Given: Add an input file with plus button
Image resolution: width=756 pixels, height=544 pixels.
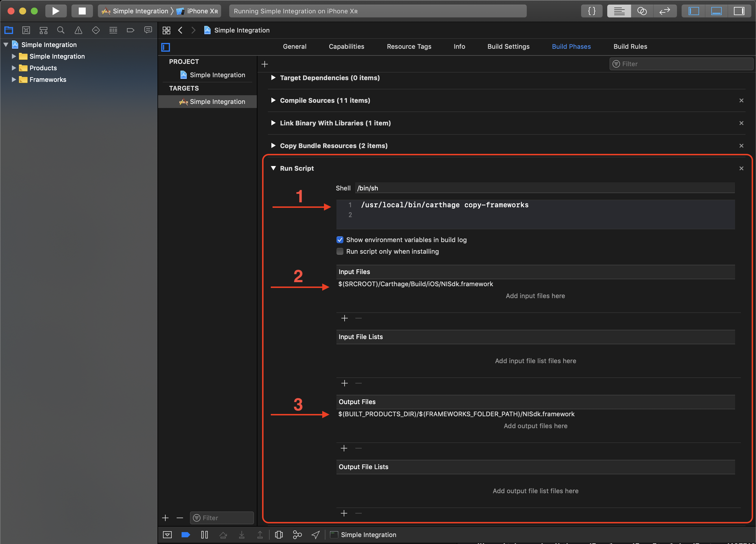Looking at the screenshot, I should pos(344,318).
